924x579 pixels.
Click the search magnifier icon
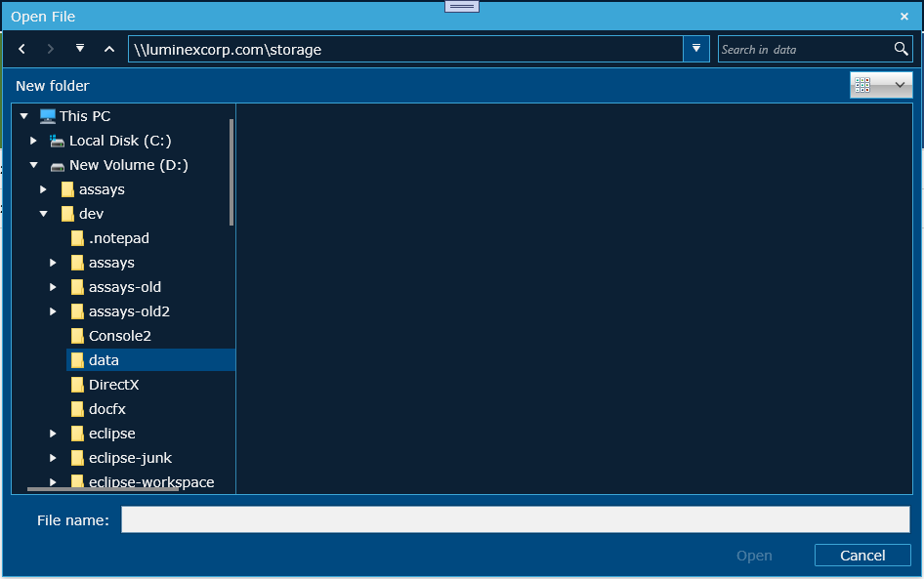[x=901, y=49]
